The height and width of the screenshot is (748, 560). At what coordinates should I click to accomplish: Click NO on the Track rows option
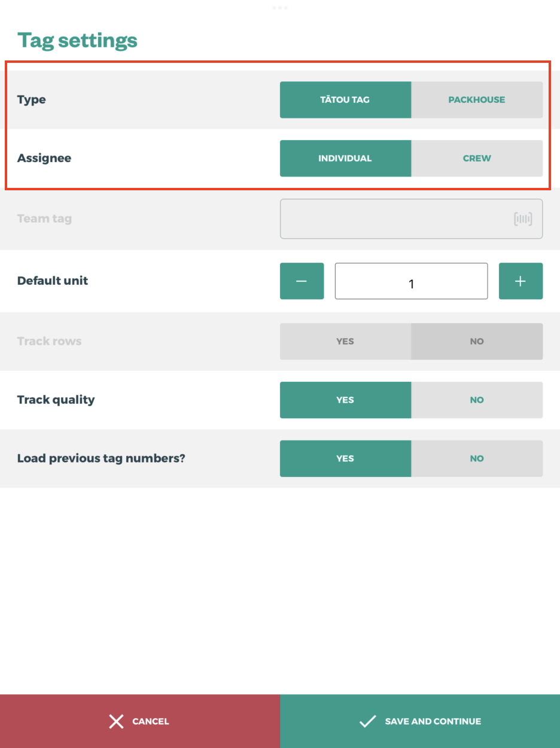(x=477, y=341)
